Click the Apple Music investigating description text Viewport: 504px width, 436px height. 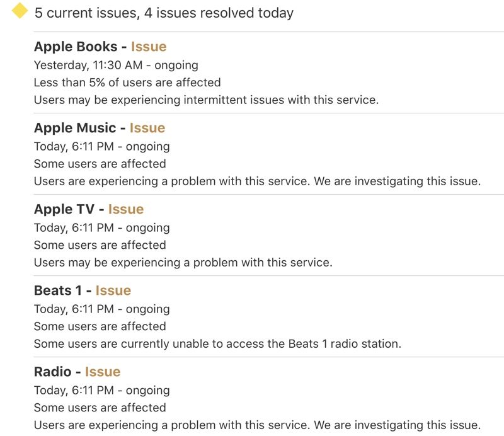pos(258,181)
